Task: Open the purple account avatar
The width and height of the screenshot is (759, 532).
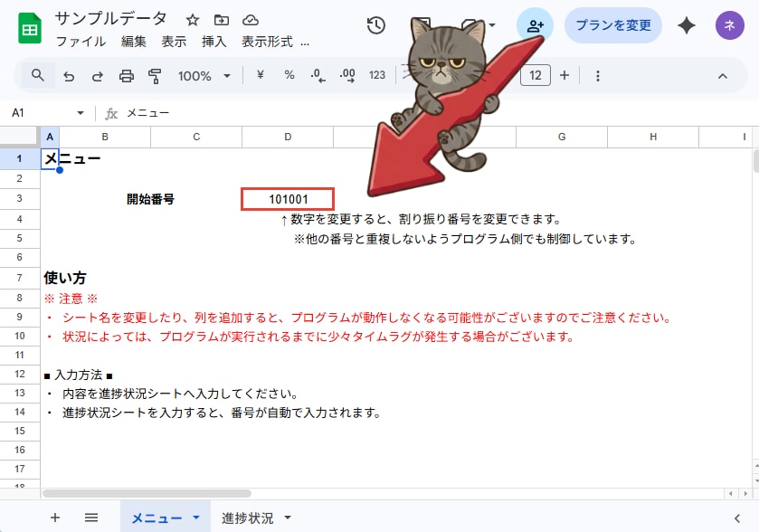Action: pyautogui.click(x=729, y=25)
